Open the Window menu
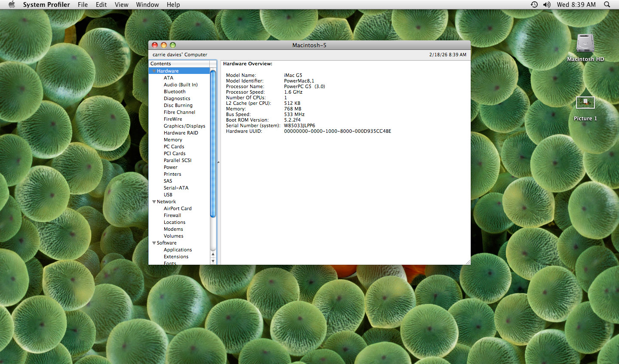Image resolution: width=619 pixels, height=364 pixels. (147, 4)
